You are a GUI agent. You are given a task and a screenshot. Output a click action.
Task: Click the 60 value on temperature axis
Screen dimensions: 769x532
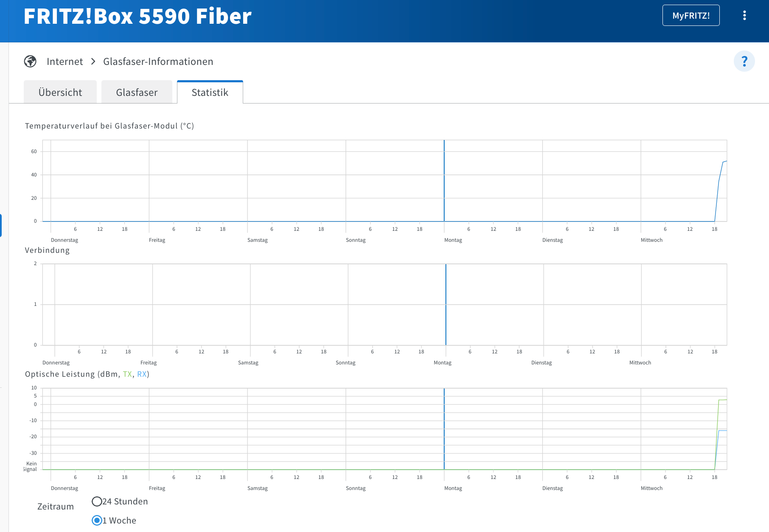34,151
